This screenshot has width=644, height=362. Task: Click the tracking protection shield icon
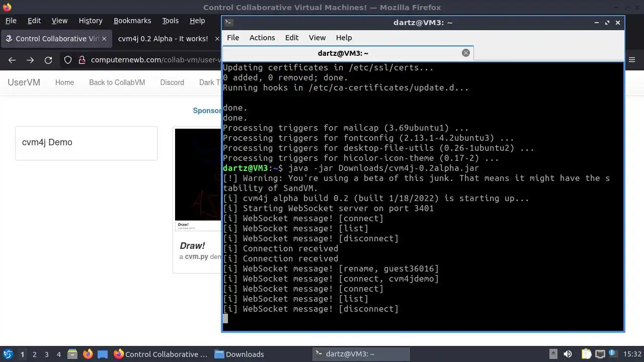[68, 60]
